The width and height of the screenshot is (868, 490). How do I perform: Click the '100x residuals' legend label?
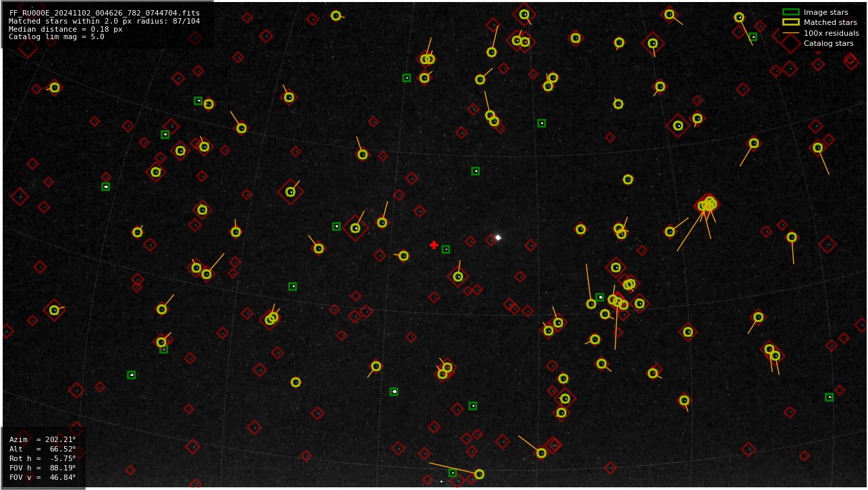coord(832,33)
